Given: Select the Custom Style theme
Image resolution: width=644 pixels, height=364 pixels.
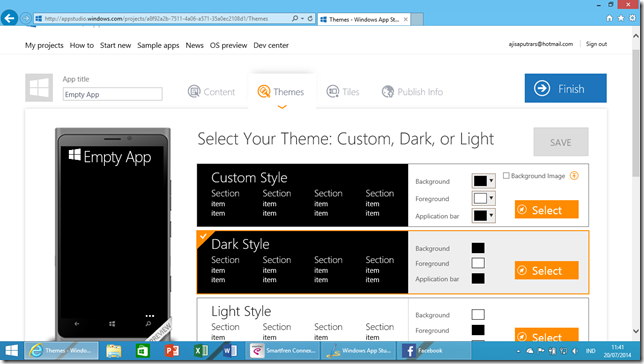Looking at the screenshot, I should pyautogui.click(x=547, y=210).
